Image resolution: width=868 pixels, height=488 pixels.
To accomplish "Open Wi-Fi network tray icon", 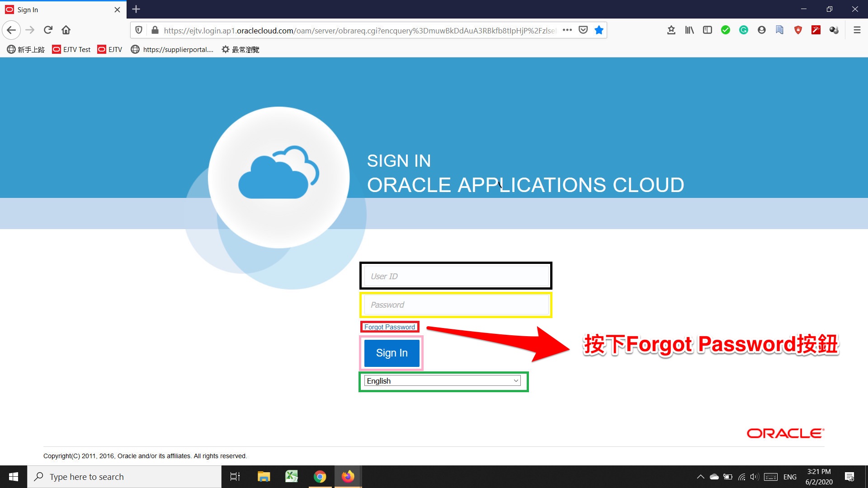I will tap(741, 477).
